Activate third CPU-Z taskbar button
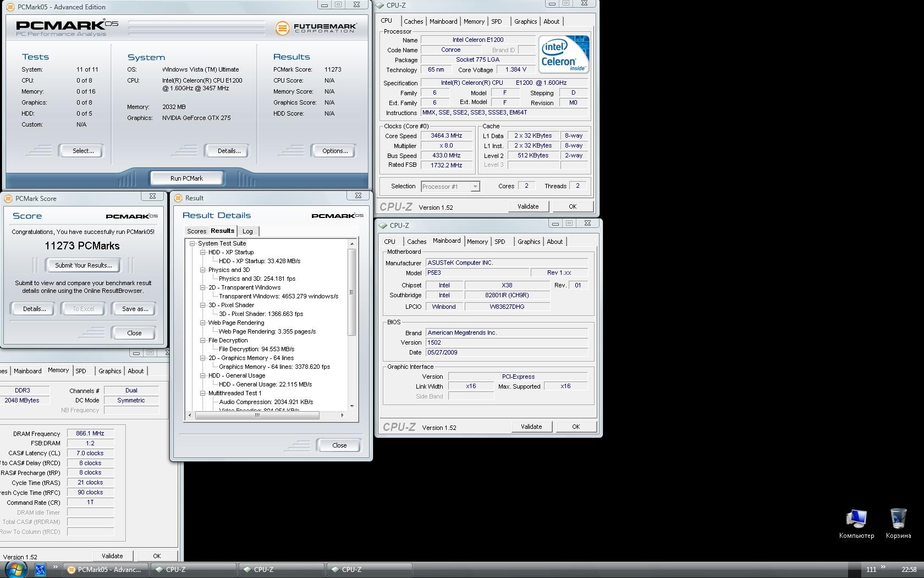Viewport: 924px width, 578px height. point(369,570)
